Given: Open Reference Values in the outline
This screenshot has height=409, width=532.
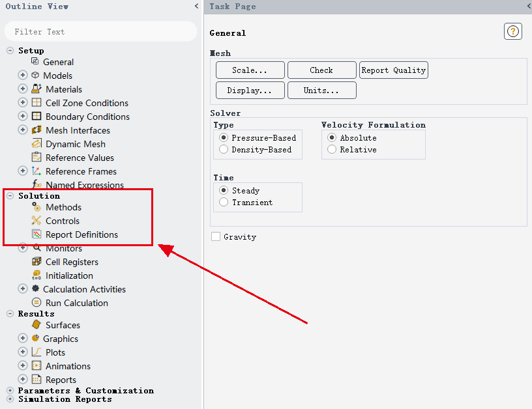Looking at the screenshot, I should 80,158.
